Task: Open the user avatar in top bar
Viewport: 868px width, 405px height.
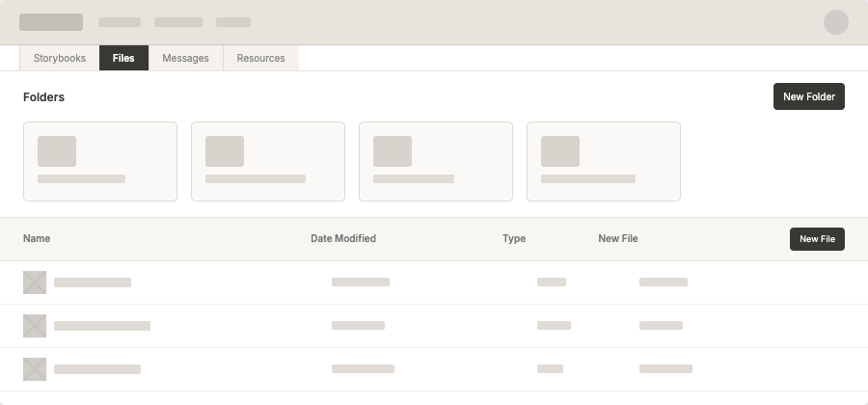Action: [836, 22]
